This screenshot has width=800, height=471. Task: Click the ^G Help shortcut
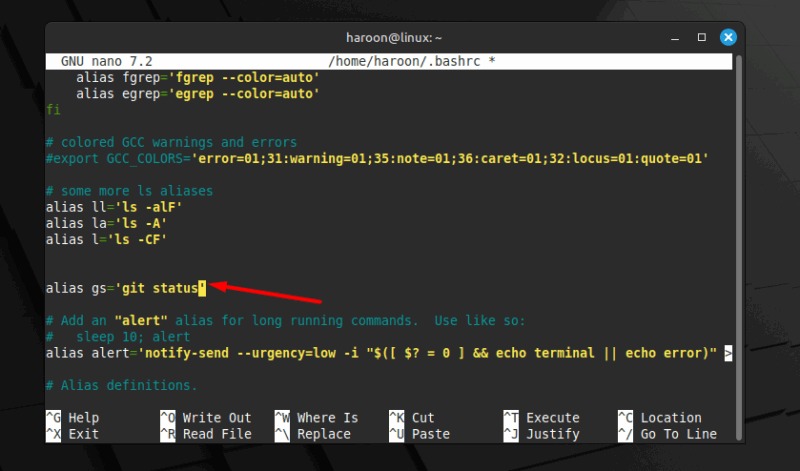click(73, 418)
